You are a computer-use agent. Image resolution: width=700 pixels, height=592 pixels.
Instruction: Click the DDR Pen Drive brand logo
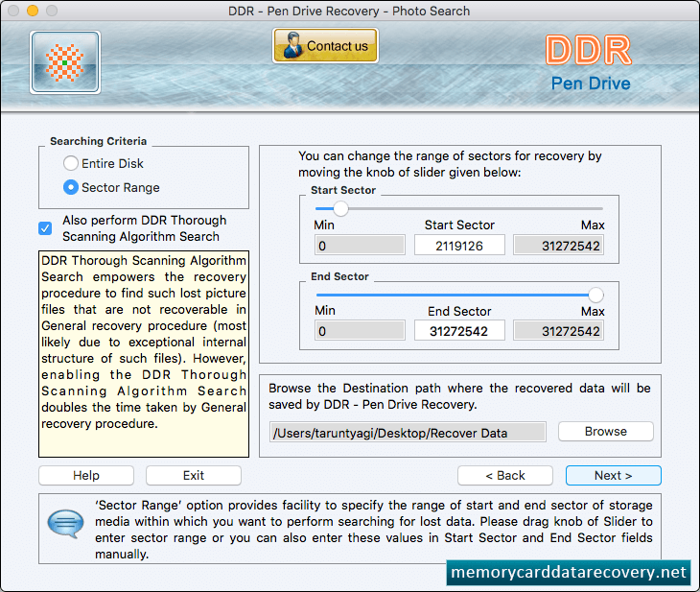pos(590,62)
